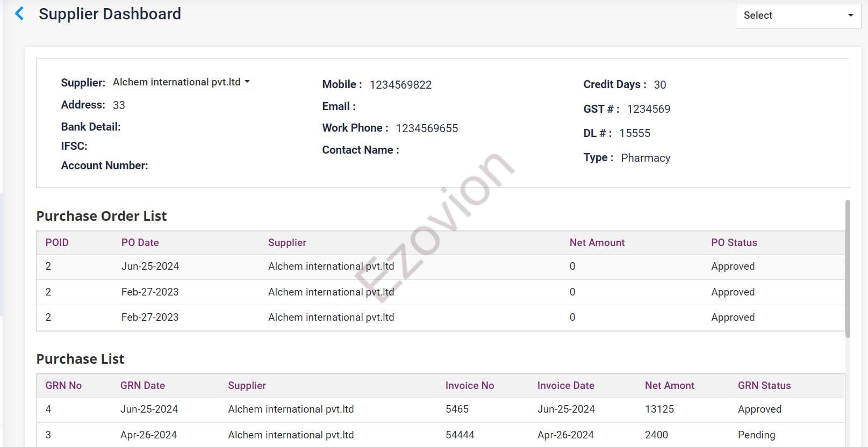Open the purchase row with invoice 54444
Screen dimensions: 868x447
point(460,435)
